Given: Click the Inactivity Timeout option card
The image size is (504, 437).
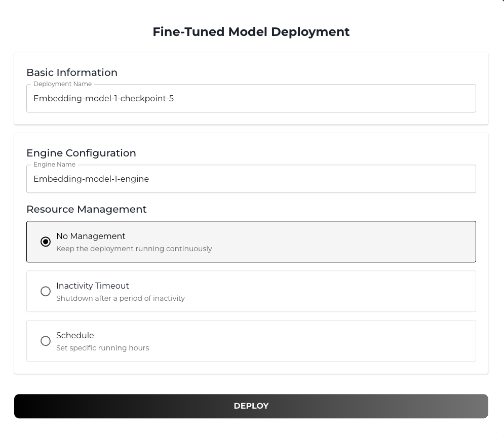Looking at the screenshot, I should [251, 291].
